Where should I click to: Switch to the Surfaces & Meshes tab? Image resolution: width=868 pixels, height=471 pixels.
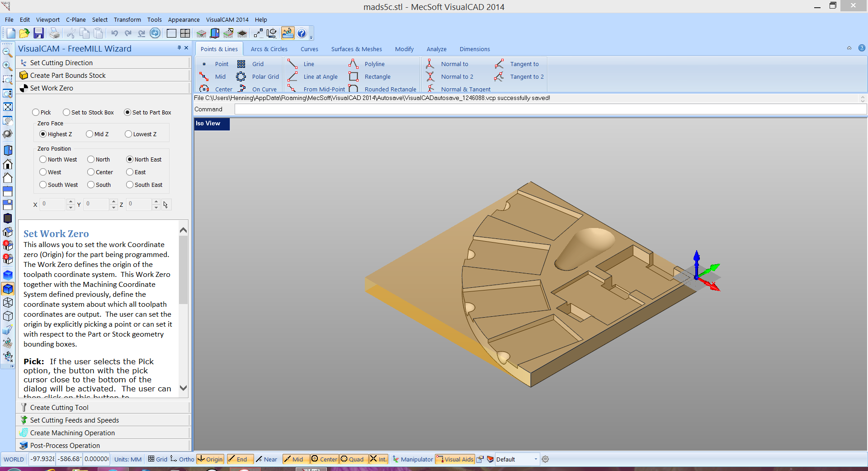point(356,49)
